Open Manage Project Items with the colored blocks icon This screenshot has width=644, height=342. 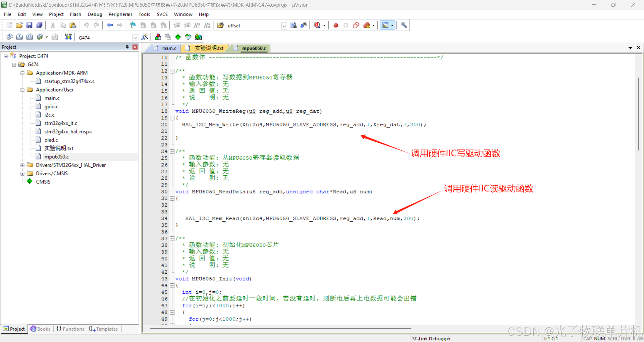point(158,37)
